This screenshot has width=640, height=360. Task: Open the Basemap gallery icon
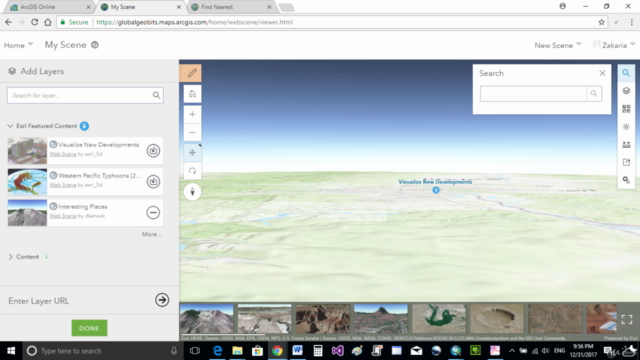(x=626, y=109)
